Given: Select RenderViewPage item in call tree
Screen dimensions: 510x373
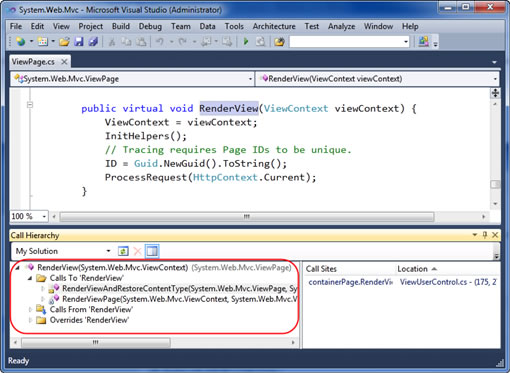Looking at the screenshot, I should pyautogui.click(x=180, y=299).
